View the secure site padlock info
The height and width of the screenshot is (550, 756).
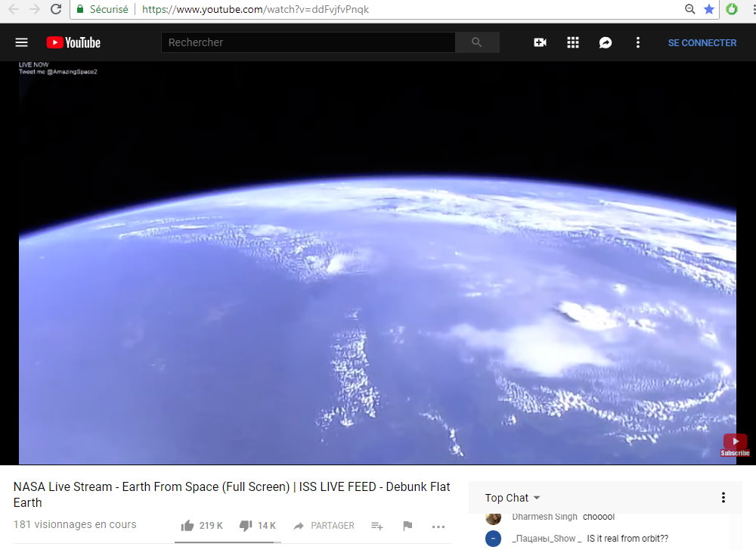click(80, 9)
